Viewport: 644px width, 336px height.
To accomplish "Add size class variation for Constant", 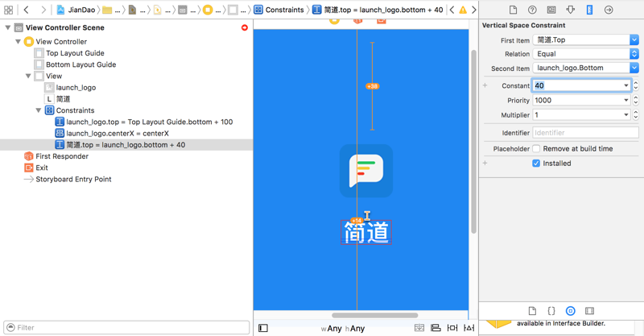I will coord(485,85).
